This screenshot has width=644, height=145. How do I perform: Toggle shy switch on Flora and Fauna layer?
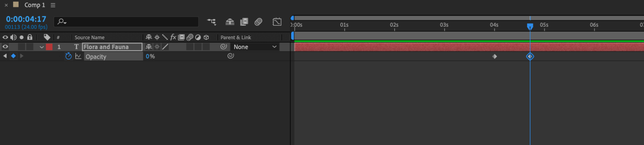149,47
